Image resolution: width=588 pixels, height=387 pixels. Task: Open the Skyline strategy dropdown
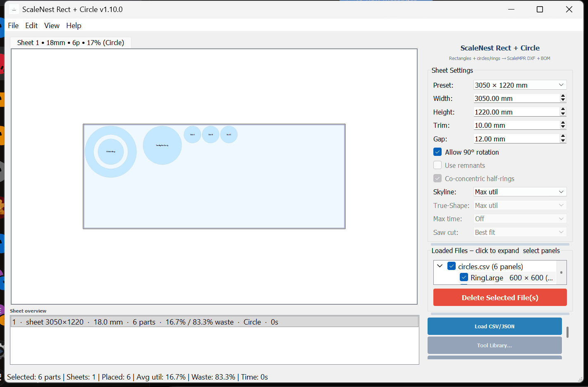pos(520,192)
